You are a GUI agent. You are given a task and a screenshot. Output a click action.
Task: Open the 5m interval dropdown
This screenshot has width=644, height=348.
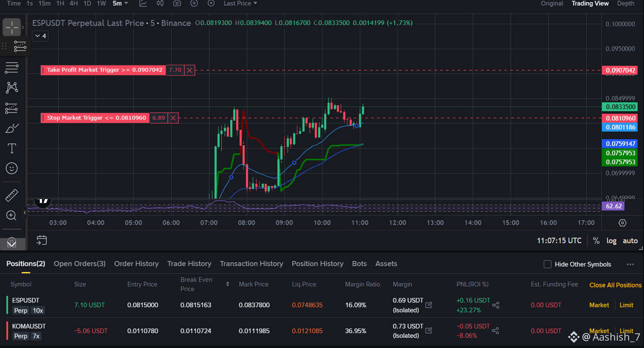click(x=120, y=3)
